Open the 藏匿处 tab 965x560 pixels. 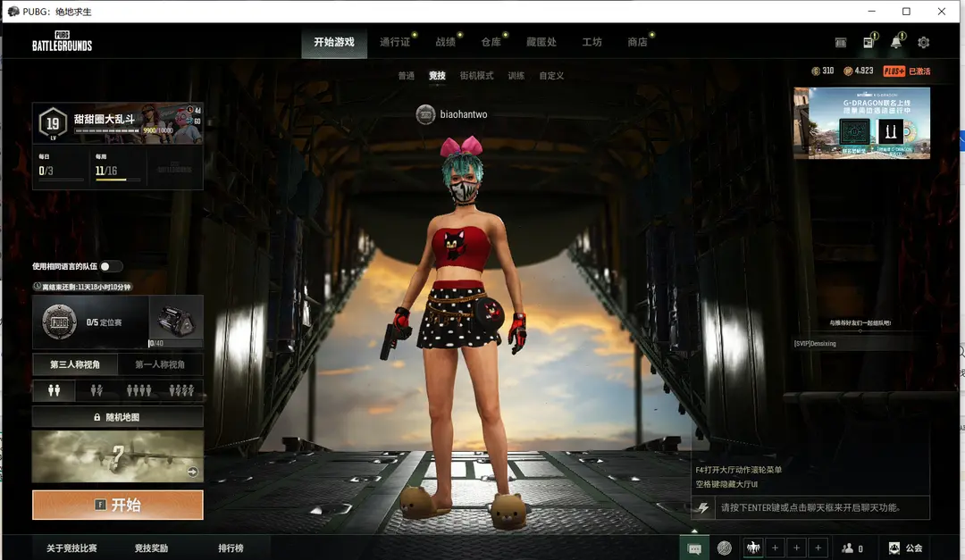(541, 42)
